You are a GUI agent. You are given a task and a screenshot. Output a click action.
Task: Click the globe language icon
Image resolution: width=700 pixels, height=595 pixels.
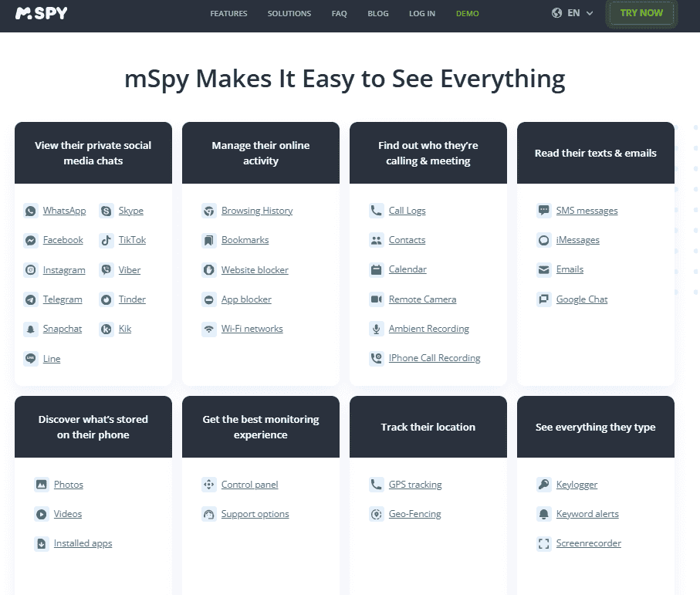point(556,13)
